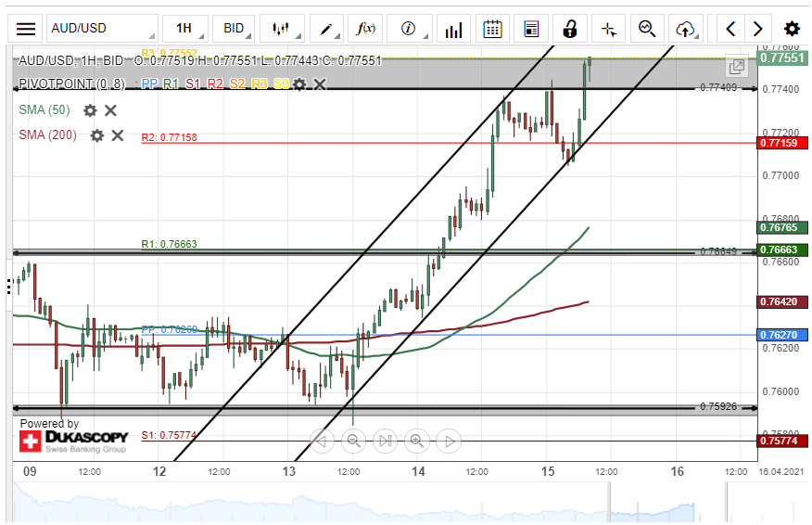812x525 pixels.
Task: Toggle the chart lock icon
Action: coord(570,29)
